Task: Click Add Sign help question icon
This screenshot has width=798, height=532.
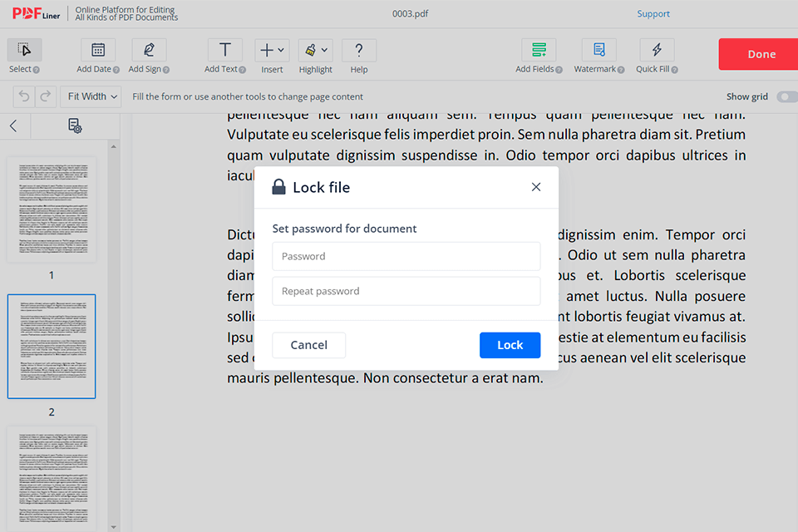Action: 166,70
